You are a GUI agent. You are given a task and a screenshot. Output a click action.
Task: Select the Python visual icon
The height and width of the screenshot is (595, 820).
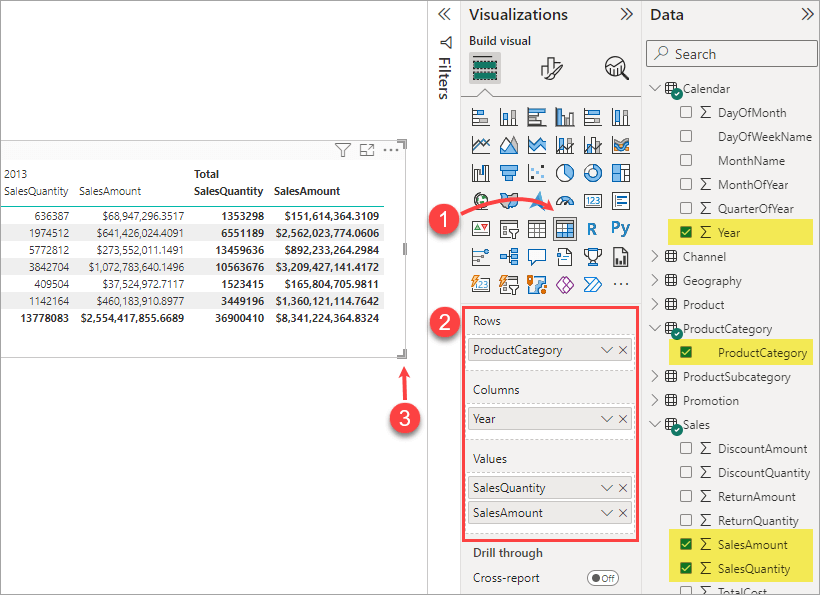coord(620,228)
